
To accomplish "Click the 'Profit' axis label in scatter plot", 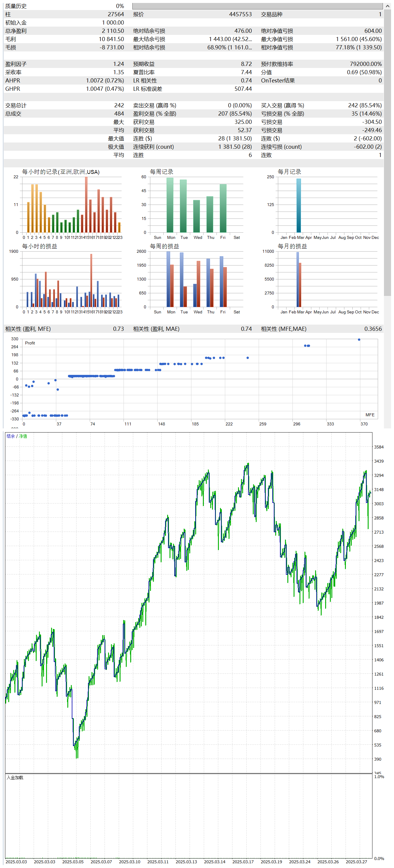I will pos(30,343).
